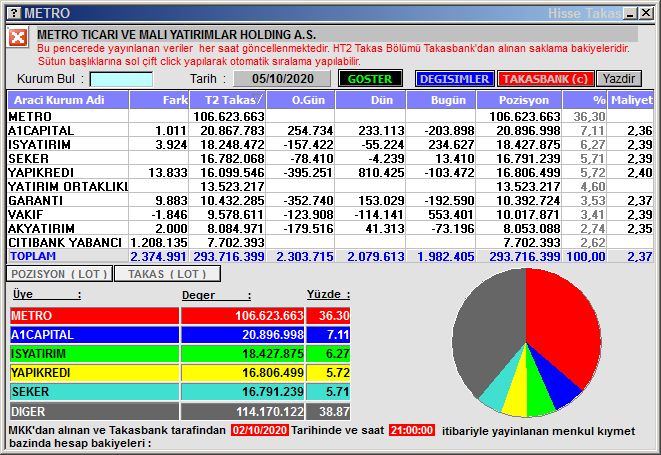Sort by Pozisyon column header

pos(519,100)
